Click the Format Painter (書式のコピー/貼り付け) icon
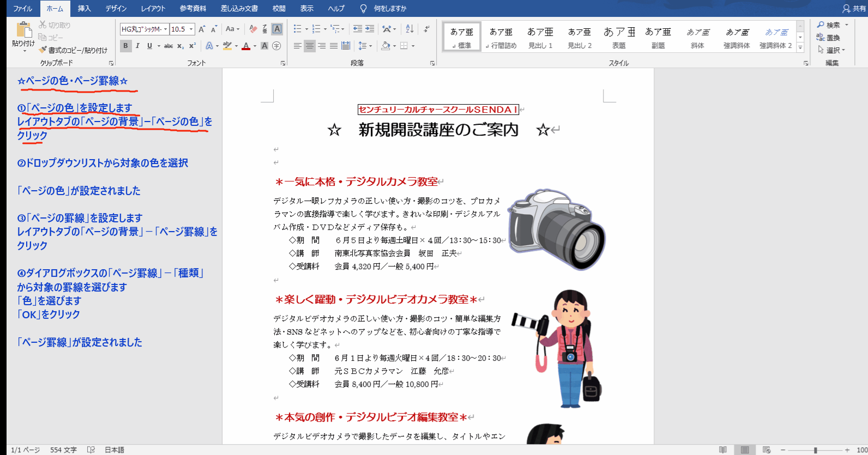Image resolution: width=868 pixels, height=455 pixels. click(43, 50)
